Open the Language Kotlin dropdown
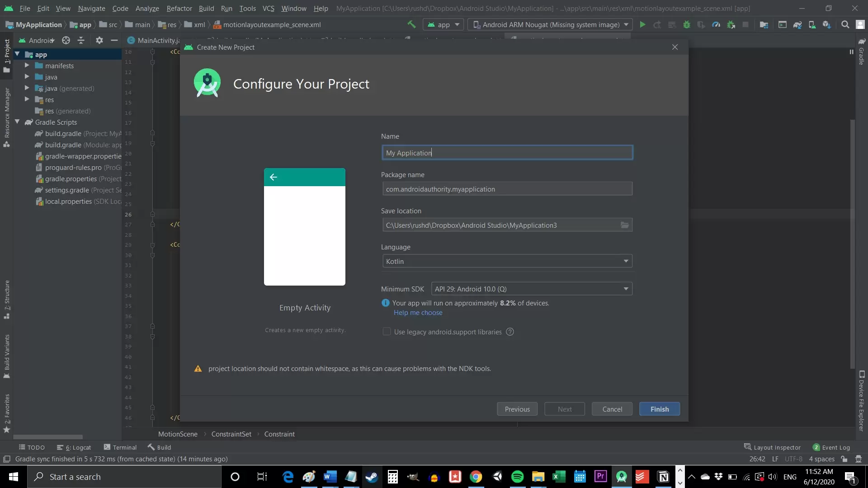Image resolution: width=868 pixels, height=488 pixels. (x=507, y=261)
